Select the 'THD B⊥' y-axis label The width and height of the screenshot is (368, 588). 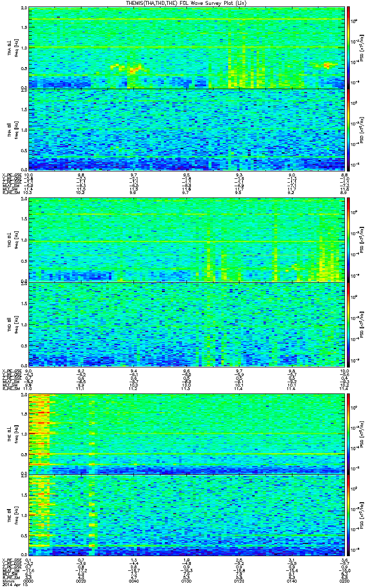pos(9,240)
